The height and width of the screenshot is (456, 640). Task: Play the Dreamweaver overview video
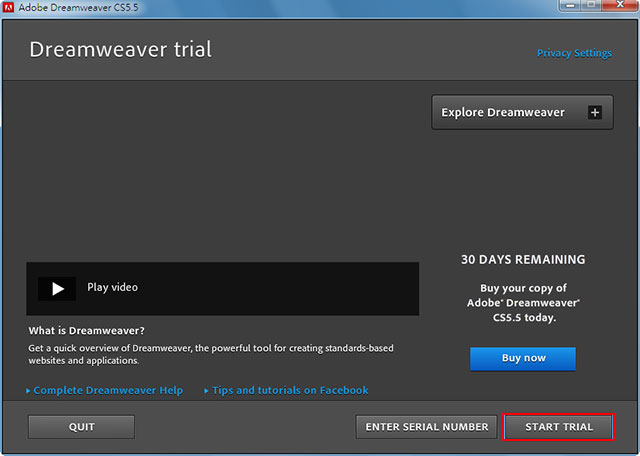pyautogui.click(x=57, y=289)
